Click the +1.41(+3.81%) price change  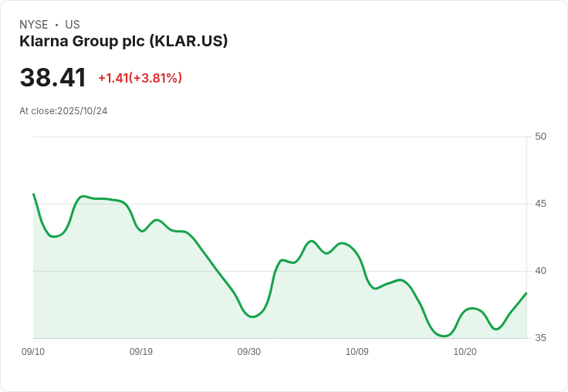(x=140, y=78)
